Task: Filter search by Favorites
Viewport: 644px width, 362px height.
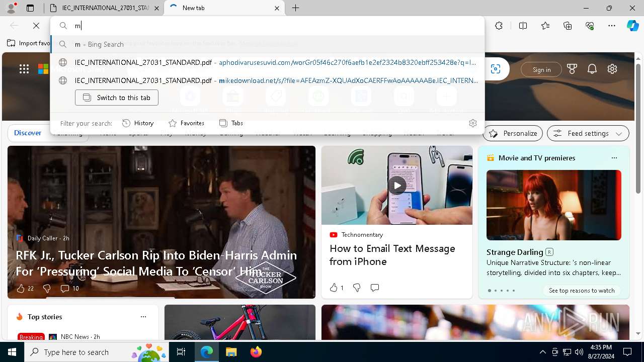Action: coord(186,123)
